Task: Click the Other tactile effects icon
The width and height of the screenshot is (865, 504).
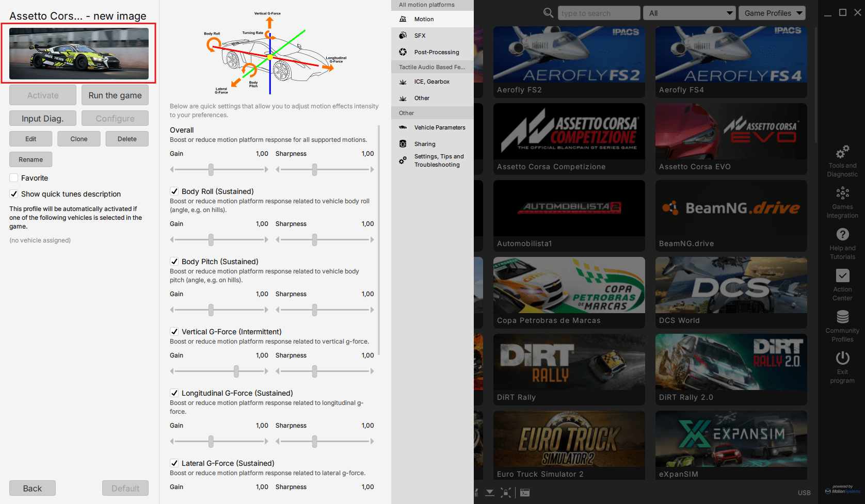Action: point(403,98)
